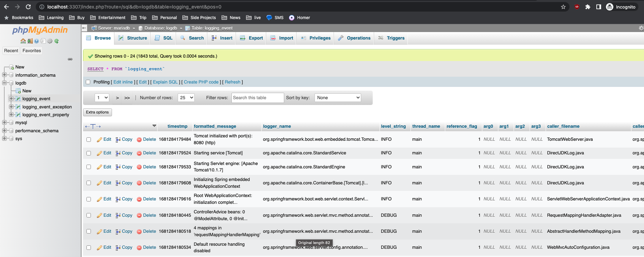
Task: Open the Insert tab
Action: (222, 38)
